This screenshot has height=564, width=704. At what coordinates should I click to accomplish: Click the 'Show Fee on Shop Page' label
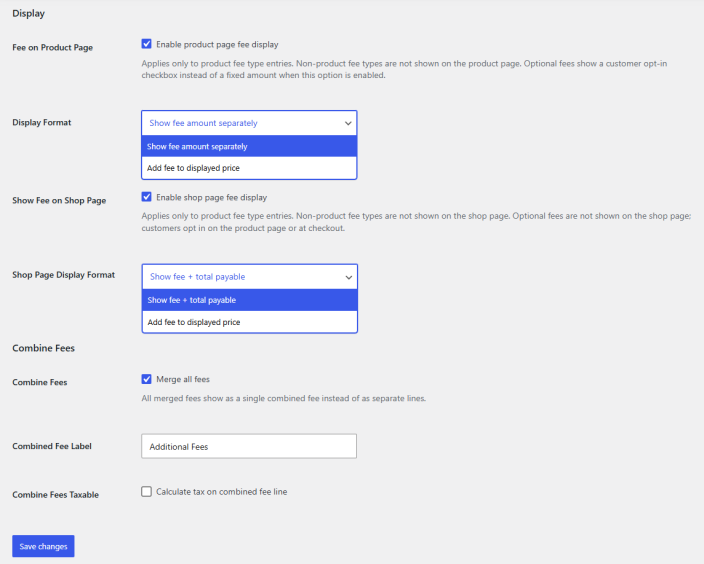[x=59, y=201]
